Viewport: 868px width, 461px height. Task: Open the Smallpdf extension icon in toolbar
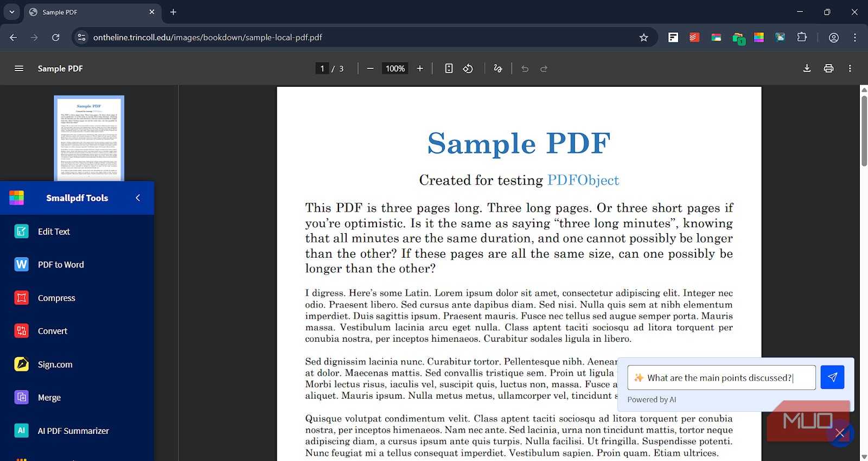759,37
